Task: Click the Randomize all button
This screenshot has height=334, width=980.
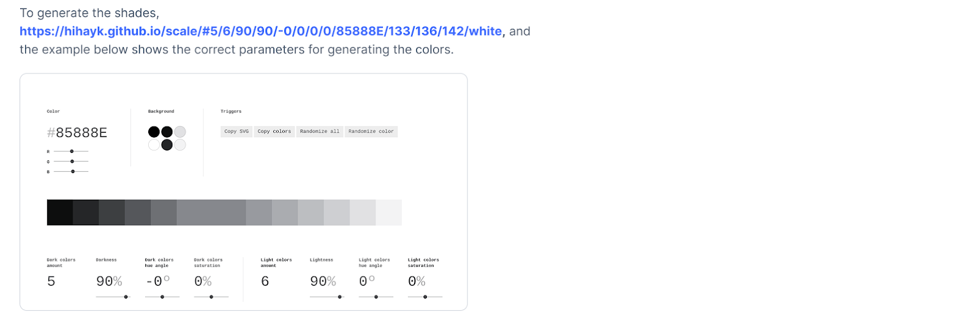Action: click(x=320, y=132)
